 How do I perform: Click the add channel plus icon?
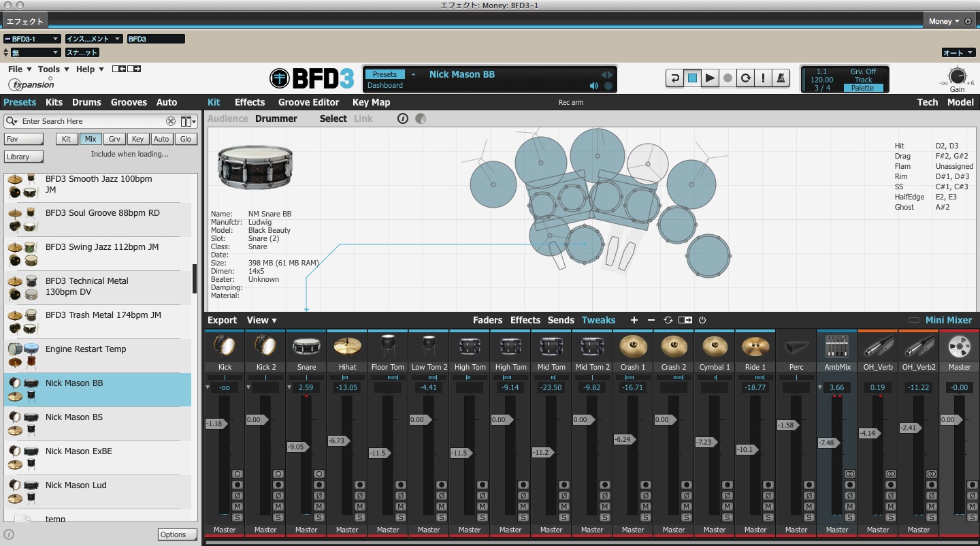click(x=634, y=320)
